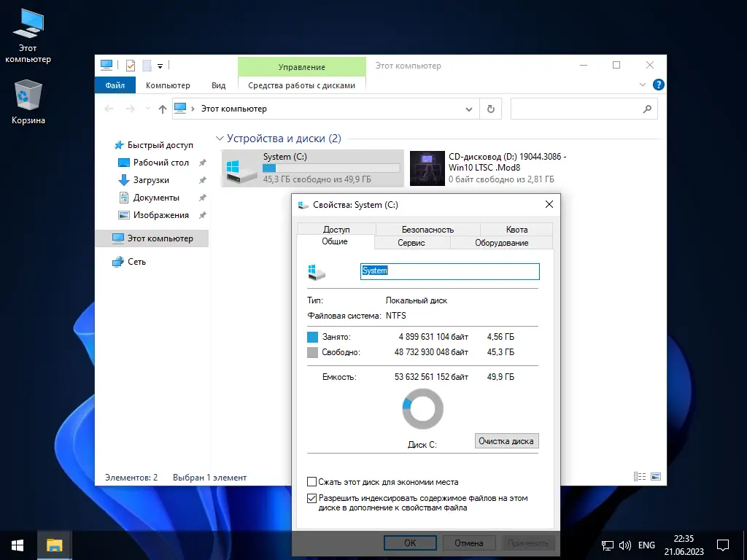Click the drive name field containing 'System'

tap(449, 271)
